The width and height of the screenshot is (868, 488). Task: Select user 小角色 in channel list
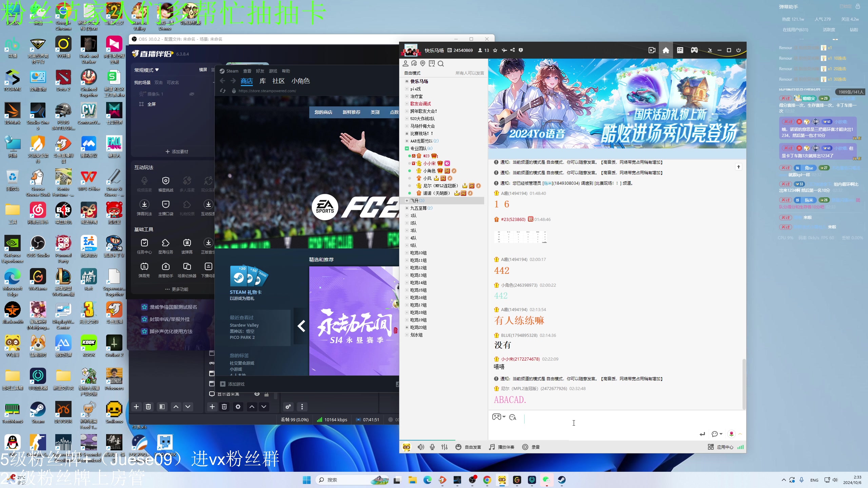click(x=429, y=171)
